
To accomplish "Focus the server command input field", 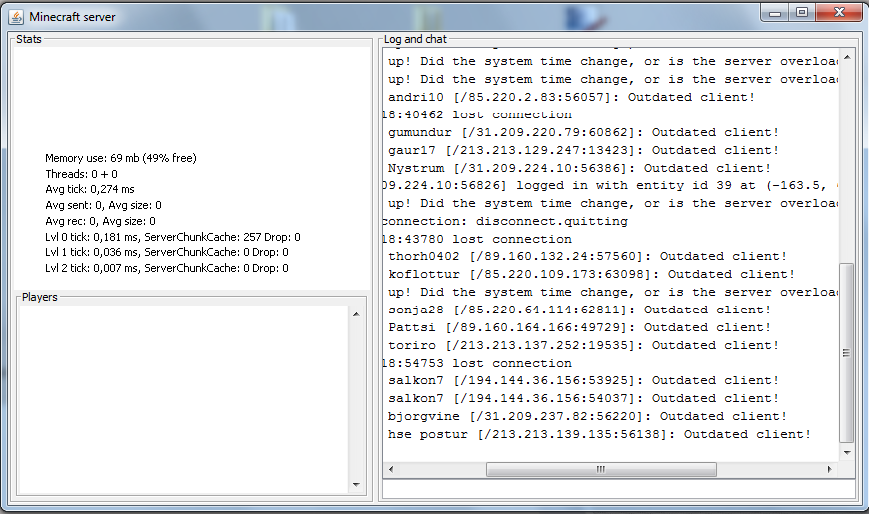I will click(x=618, y=489).
